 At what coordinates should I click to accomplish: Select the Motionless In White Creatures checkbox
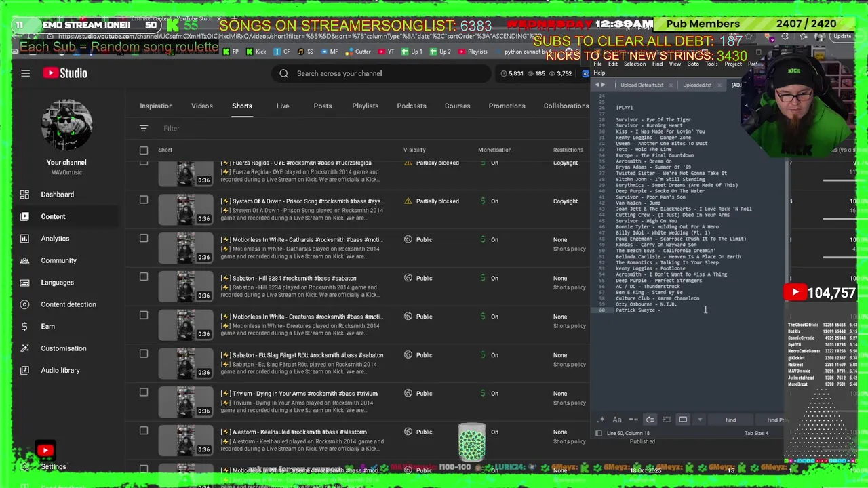click(x=144, y=315)
